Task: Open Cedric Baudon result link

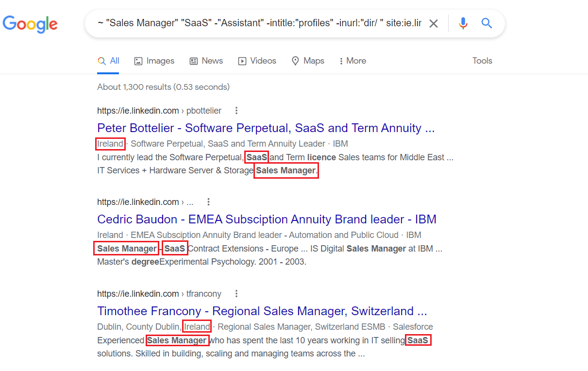Action: coord(267,219)
